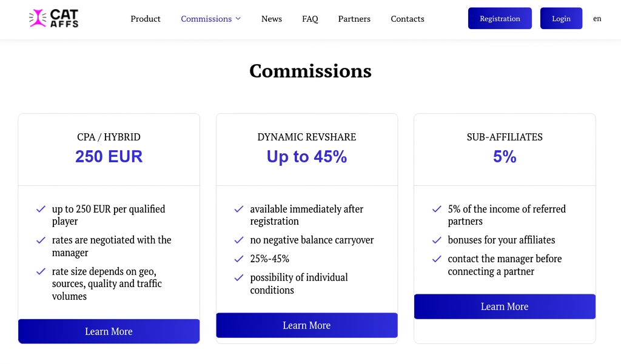Click the 'SUB-AFFILIATES' card title
The image size is (621, 364).
[505, 137]
